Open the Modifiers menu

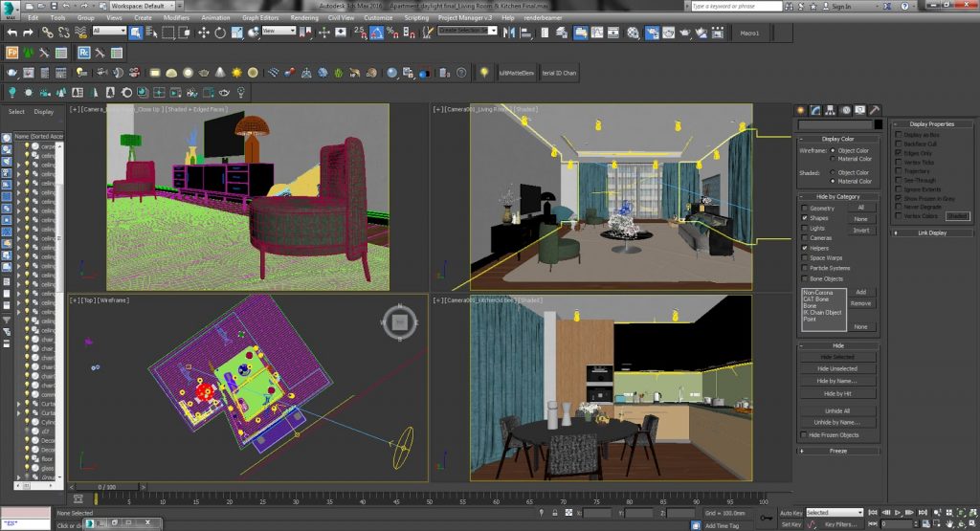click(x=176, y=17)
